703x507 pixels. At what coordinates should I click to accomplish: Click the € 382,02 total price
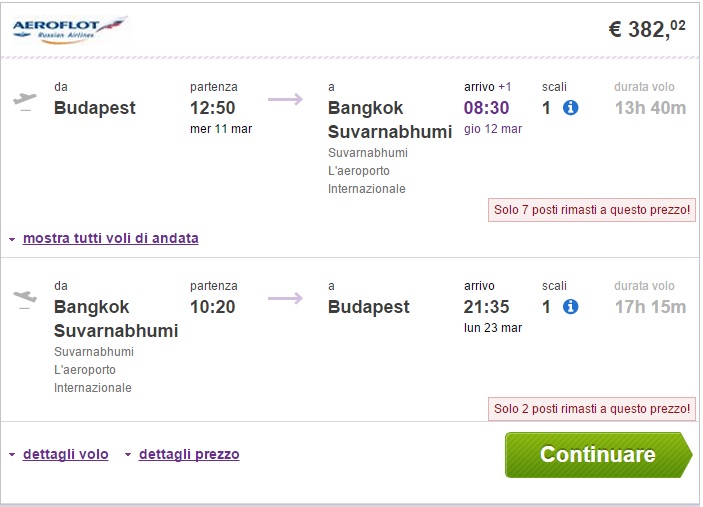pyautogui.click(x=647, y=29)
